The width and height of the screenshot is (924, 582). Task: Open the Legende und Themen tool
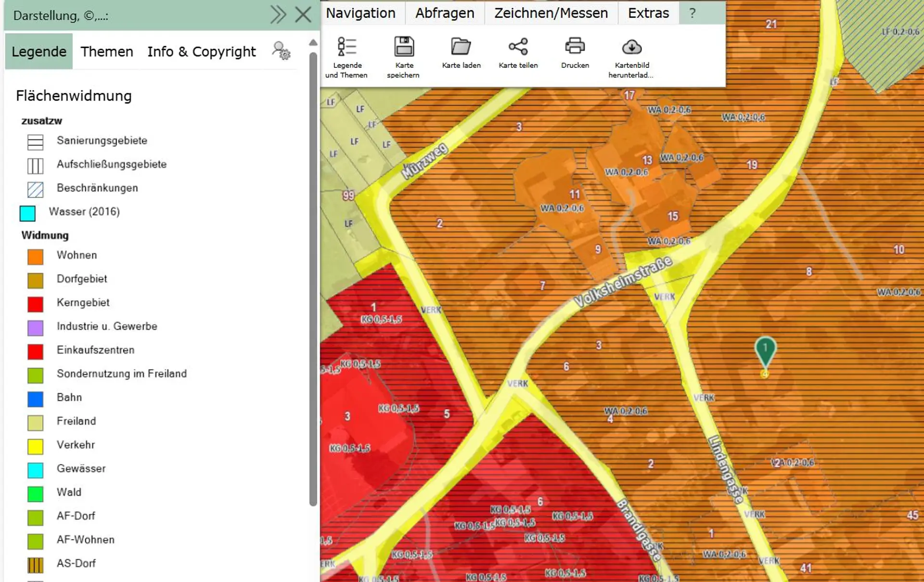(x=346, y=57)
